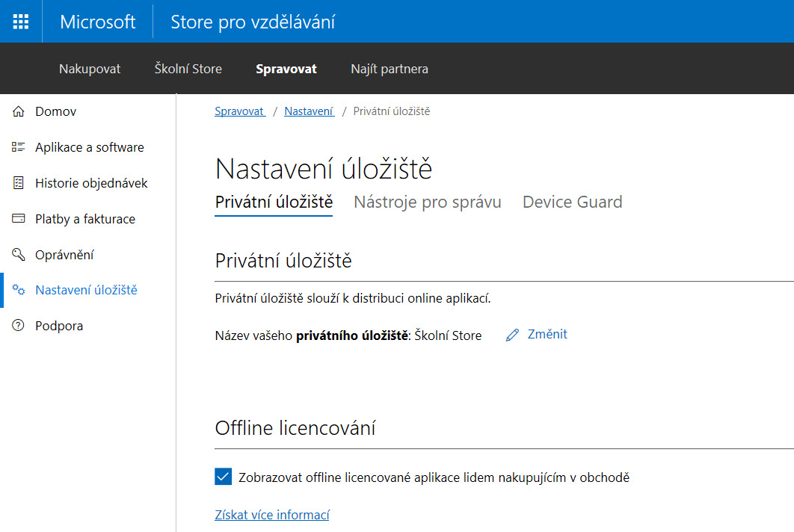Go to Najít partnera

point(390,69)
